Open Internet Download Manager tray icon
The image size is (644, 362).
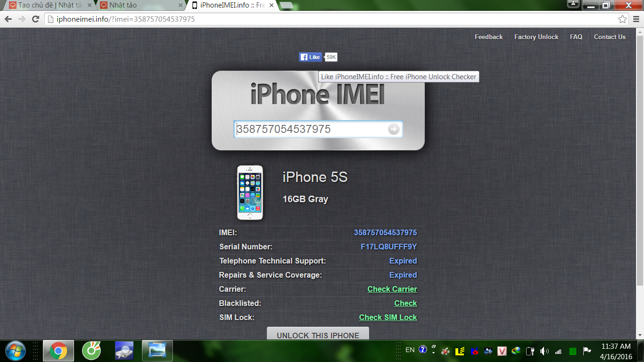pos(516,351)
